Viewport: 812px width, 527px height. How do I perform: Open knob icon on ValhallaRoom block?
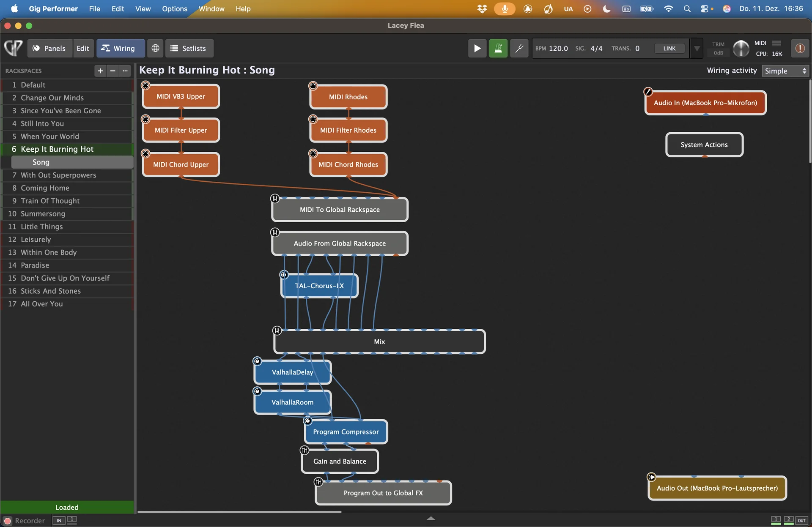tap(257, 391)
